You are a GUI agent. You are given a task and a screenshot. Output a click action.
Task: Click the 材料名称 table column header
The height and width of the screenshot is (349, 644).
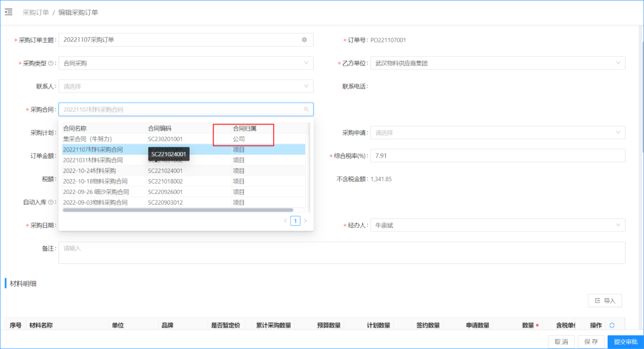click(41, 325)
